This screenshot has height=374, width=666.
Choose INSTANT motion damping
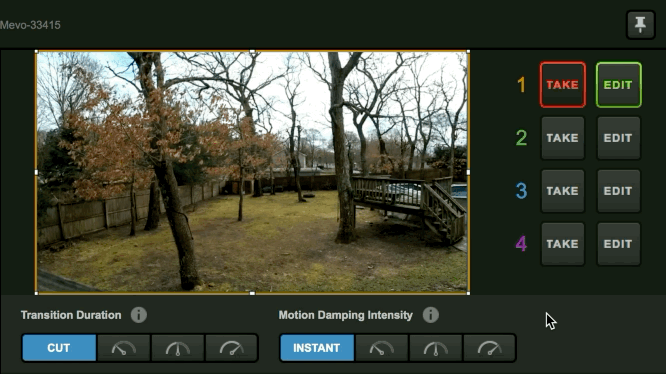pyautogui.click(x=316, y=348)
